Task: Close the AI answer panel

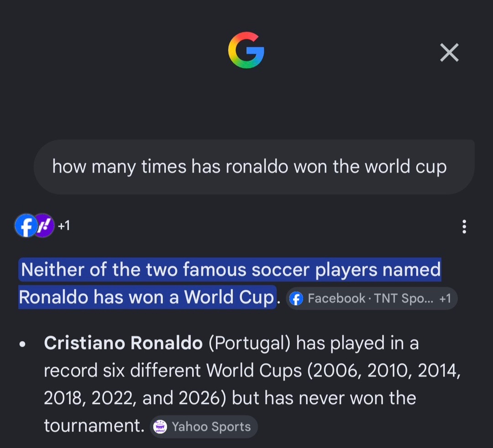Action: click(x=449, y=52)
